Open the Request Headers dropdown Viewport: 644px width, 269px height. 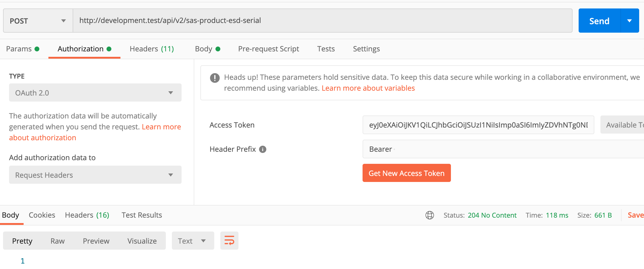coord(95,175)
